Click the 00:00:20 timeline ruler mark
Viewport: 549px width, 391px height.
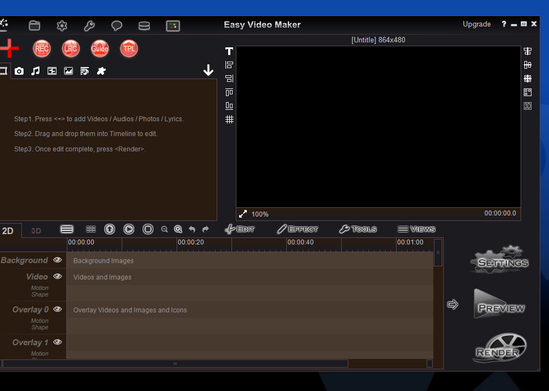pyautogui.click(x=191, y=242)
